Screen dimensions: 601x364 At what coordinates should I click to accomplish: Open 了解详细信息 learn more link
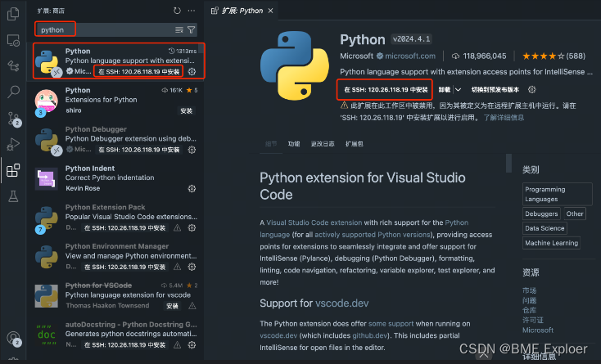504,118
